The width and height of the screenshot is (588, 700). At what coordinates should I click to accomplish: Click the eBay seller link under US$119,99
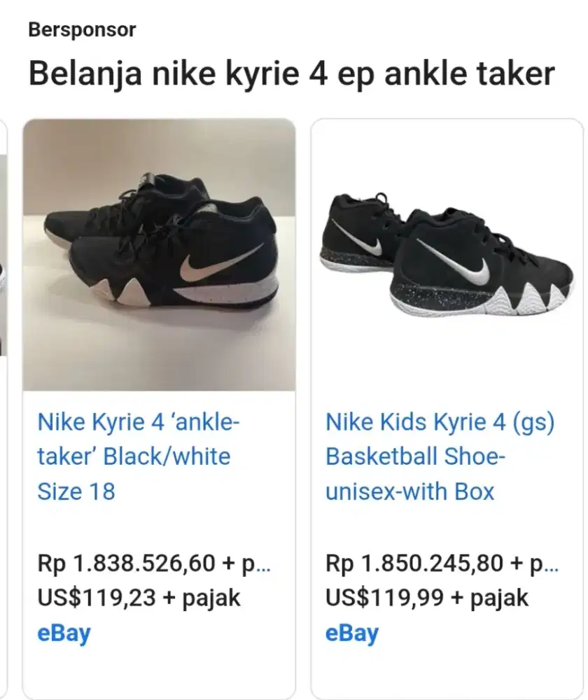point(352,633)
